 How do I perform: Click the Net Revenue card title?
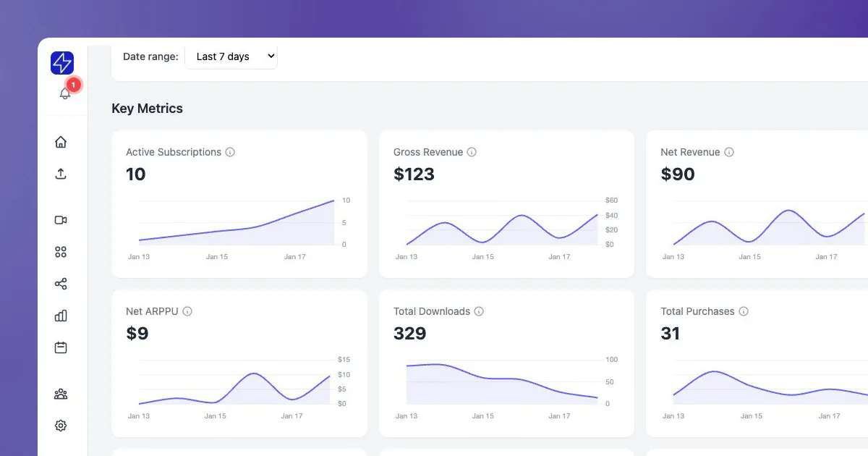coord(690,152)
